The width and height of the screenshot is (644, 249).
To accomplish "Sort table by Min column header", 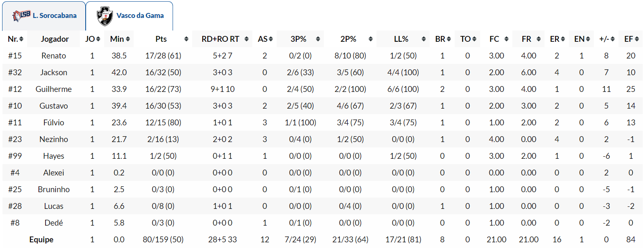I will point(117,39).
